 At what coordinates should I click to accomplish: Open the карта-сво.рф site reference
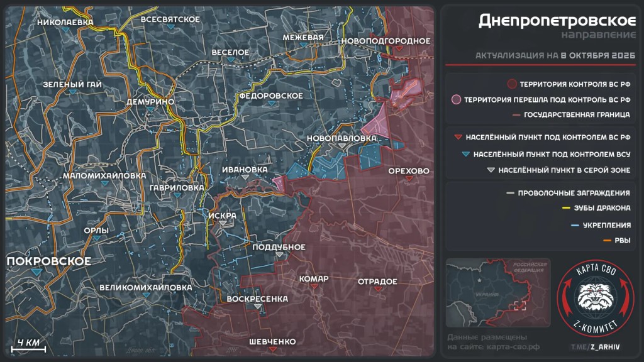(x=513, y=347)
